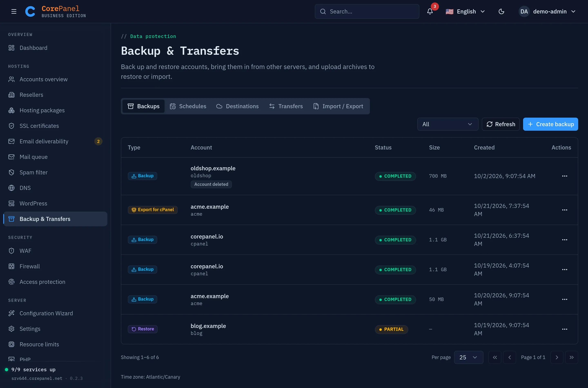Image resolution: width=588 pixels, height=388 pixels.
Task: Open Access protection in the sidebar
Action: coord(55,282)
